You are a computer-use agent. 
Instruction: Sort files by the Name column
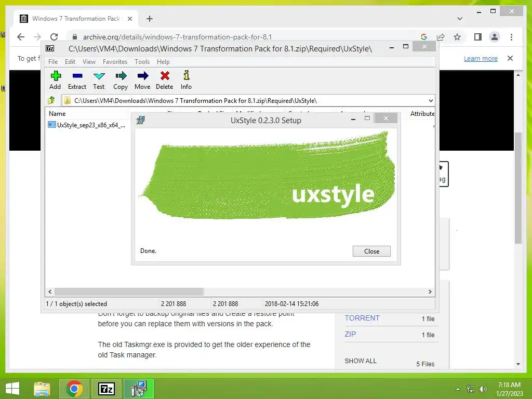tap(87, 114)
